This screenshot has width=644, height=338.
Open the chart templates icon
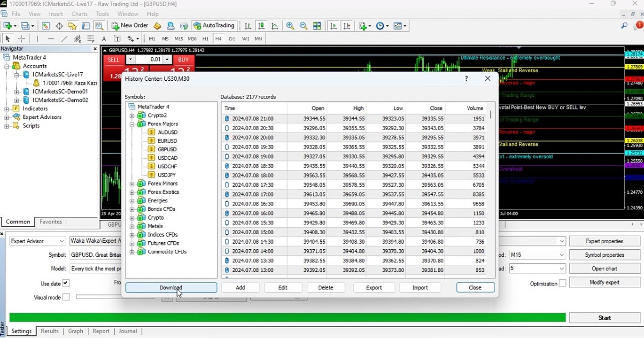click(x=400, y=26)
